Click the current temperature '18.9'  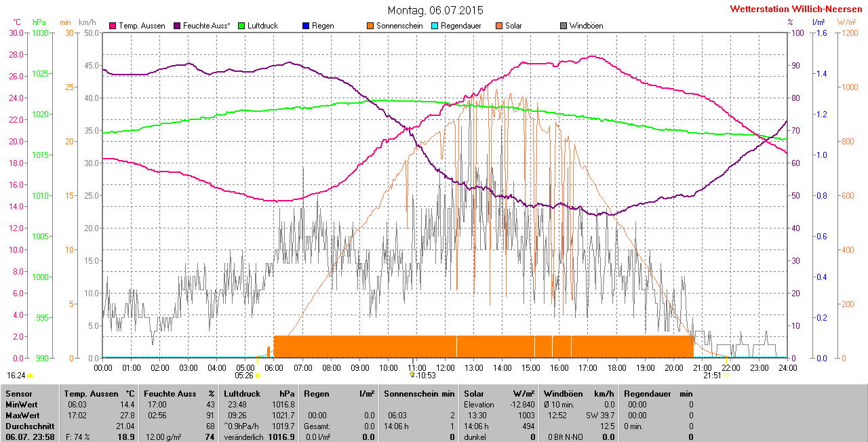(x=127, y=437)
